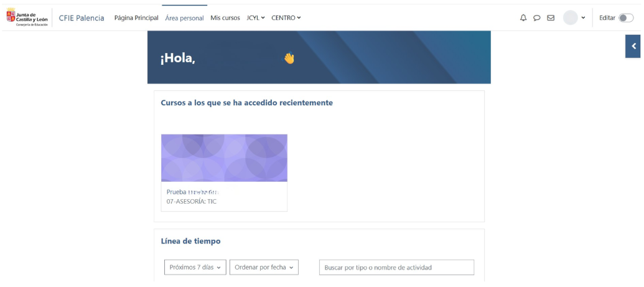The width and height of the screenshot is (644, 287).
Task: Click the Línea de tiempo heading
Action: [x=190, y=242]
